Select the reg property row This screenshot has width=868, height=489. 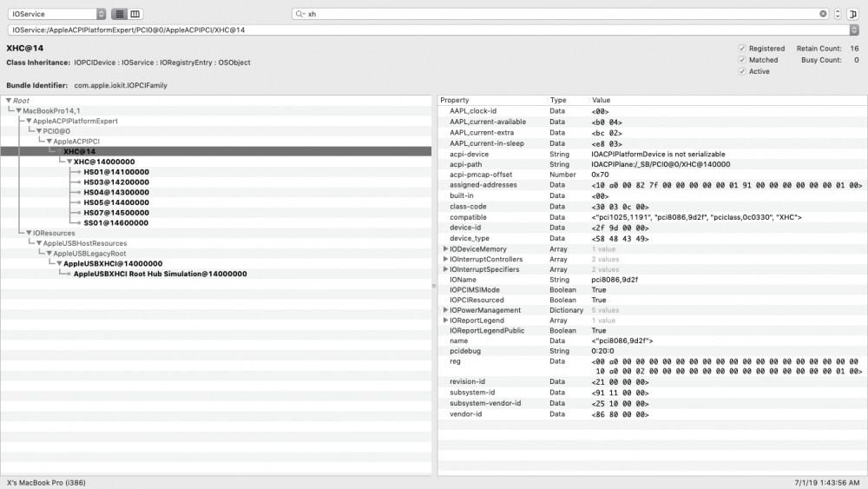point(652,366)
